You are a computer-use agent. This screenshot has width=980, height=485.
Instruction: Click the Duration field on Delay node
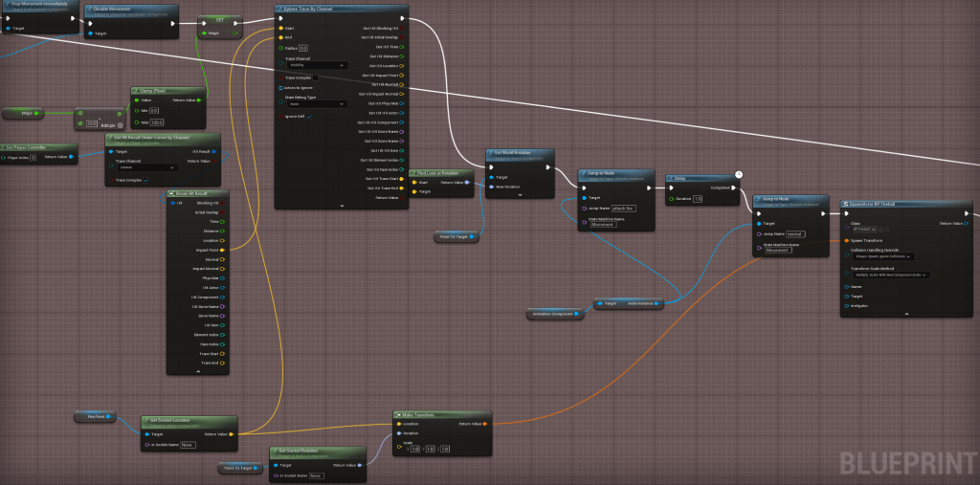tap(698, 199)
